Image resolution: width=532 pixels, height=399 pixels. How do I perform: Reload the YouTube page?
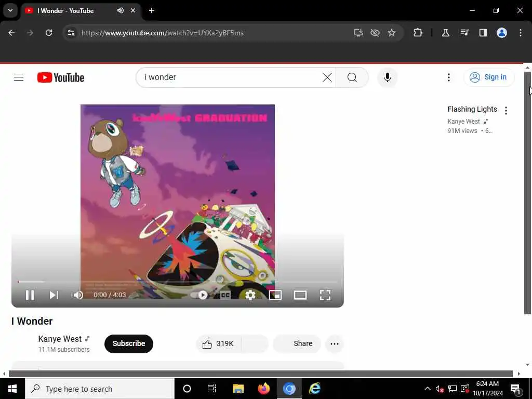tap(49, 33)
